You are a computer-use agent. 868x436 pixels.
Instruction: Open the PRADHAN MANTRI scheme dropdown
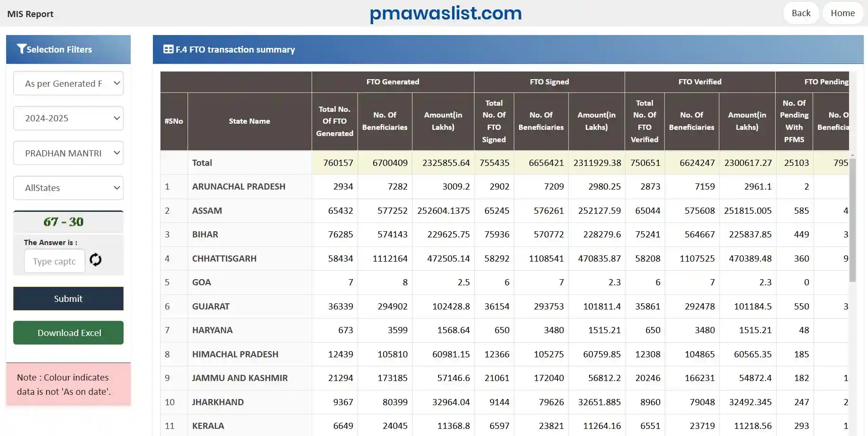[68, 153]
